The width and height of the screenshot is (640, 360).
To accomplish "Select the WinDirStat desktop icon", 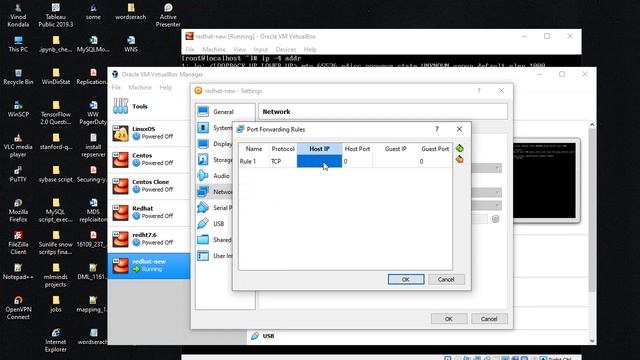I will pos(56,77).
